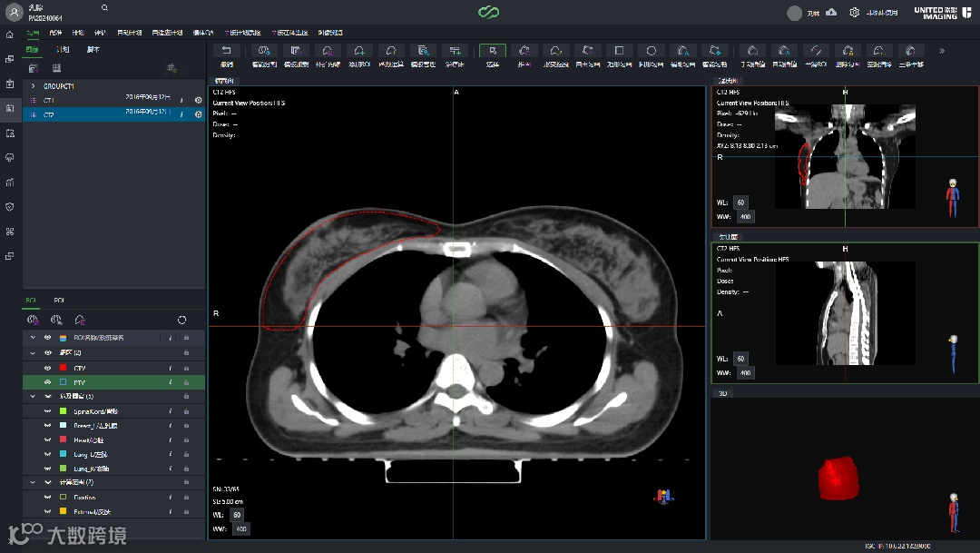
Task: Switch to the POI tab
Action: coord(59,301)
